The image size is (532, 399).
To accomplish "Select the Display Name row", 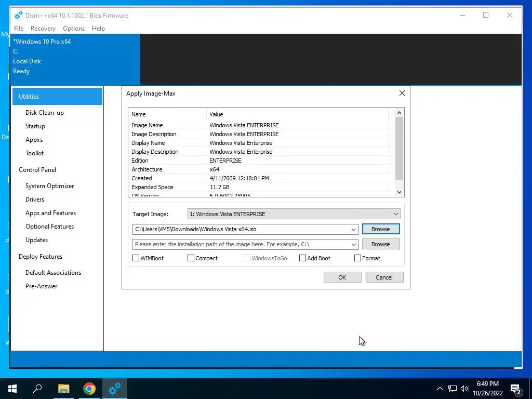I will click(261, 143).
